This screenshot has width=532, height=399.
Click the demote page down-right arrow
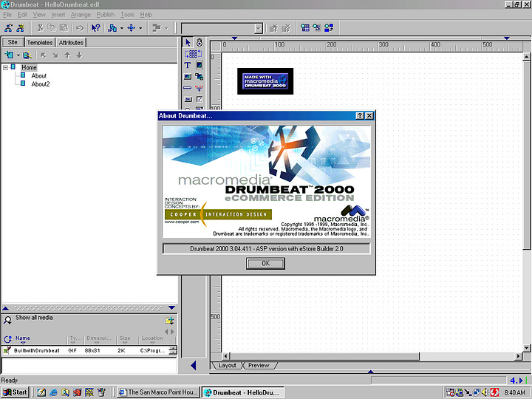coord(55,55)
